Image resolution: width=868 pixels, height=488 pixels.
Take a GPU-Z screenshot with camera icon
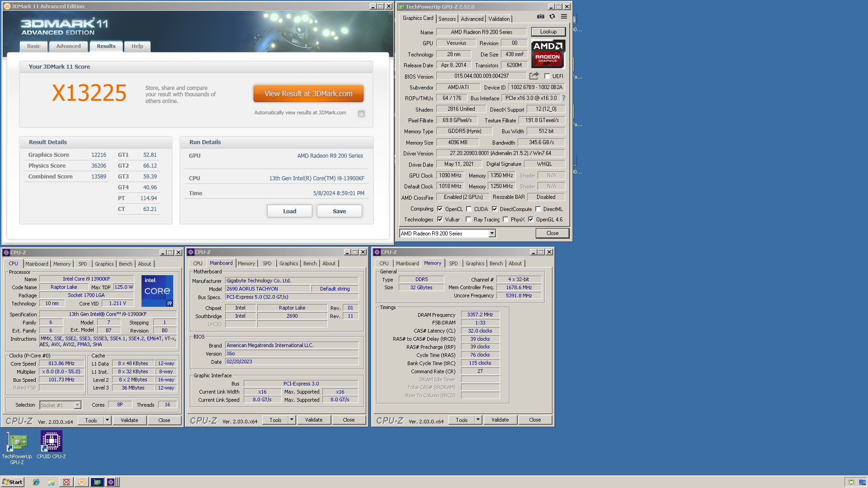point(540,16)
